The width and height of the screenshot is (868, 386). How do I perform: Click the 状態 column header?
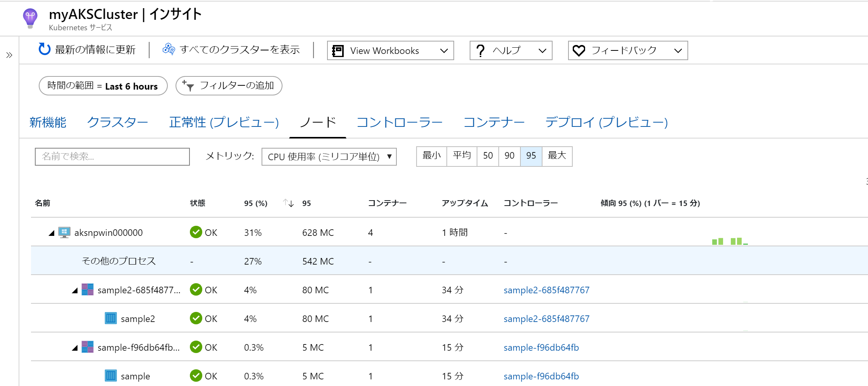pos(198,203)
